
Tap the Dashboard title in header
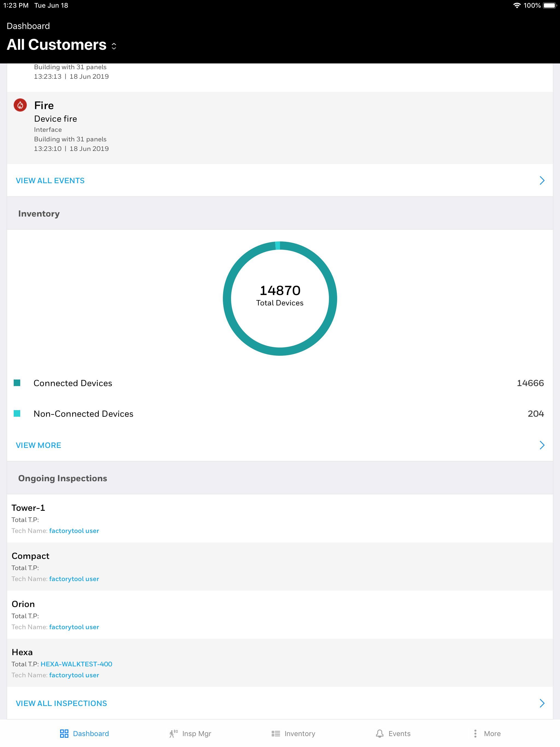tap(28, 26)
